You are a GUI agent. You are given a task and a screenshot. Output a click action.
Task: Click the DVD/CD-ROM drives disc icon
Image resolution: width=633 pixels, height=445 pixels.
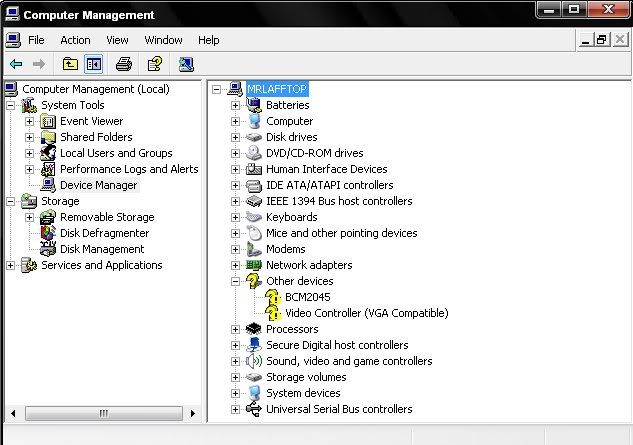(x=254, y=153)
